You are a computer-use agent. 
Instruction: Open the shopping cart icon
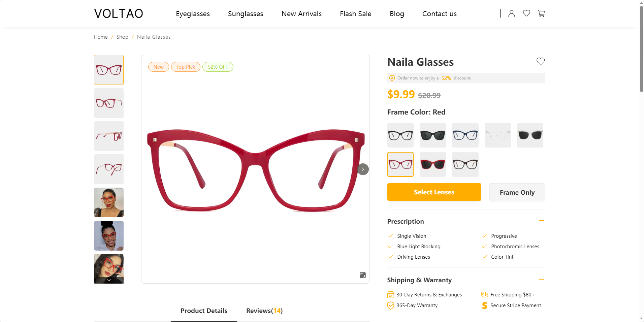(541, 13)
